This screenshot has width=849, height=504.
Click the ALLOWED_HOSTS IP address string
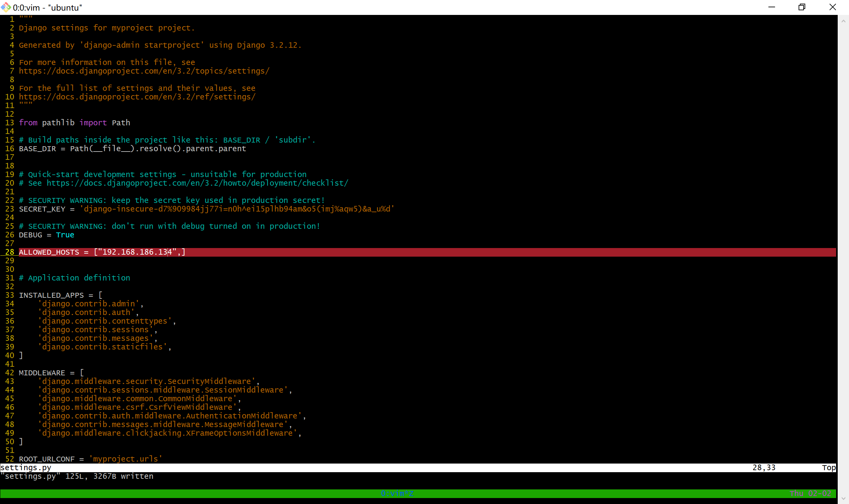point(137,252)
